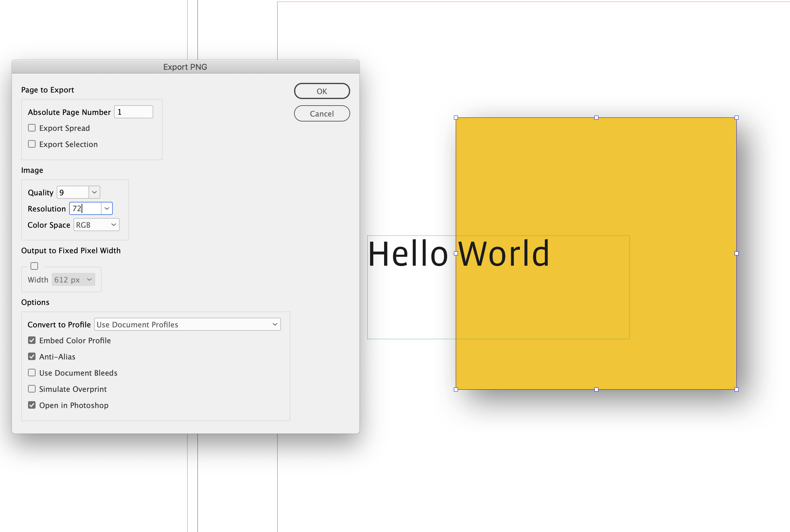Image resolution: width=790 pixels, height=532 pixels.
Task: Click the Resolution value field
Action: 85,208
